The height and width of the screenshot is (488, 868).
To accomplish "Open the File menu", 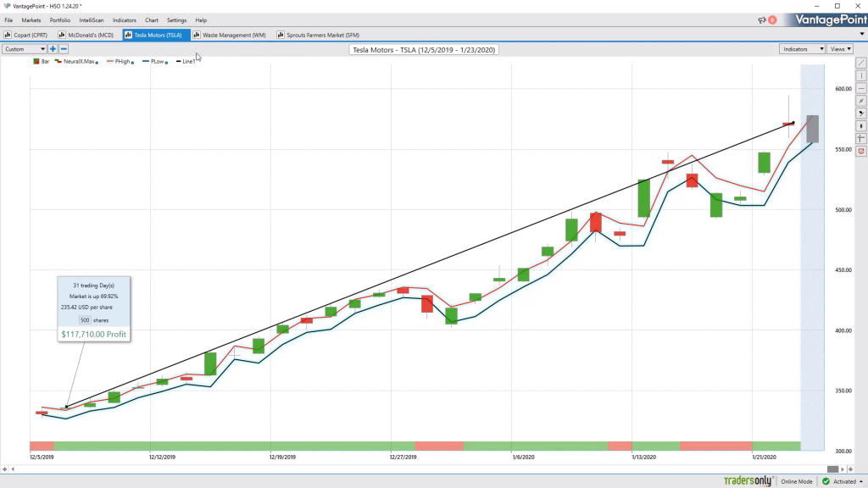I will click(x=8, y=20).
